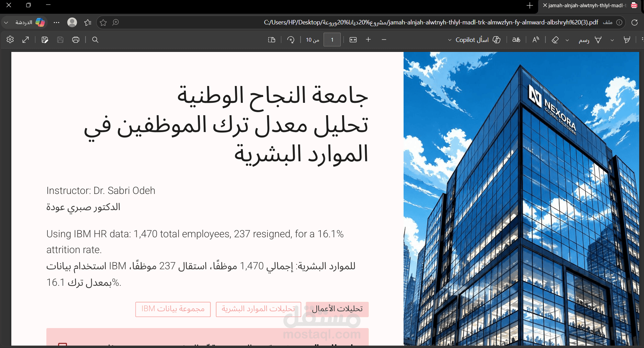
Task: Switch page view layout icon
Action: click(272, 40)
